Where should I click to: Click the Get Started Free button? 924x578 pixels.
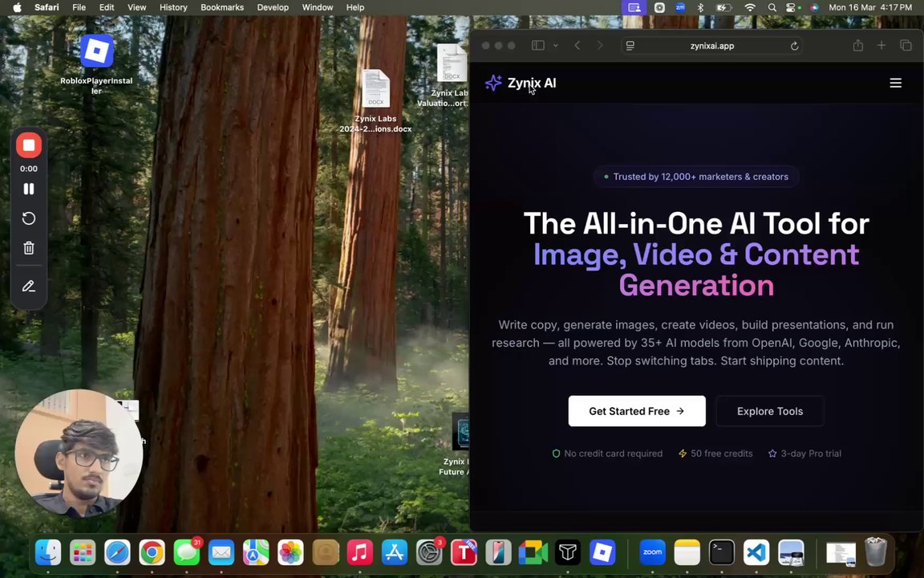click(x=636, y=411)
